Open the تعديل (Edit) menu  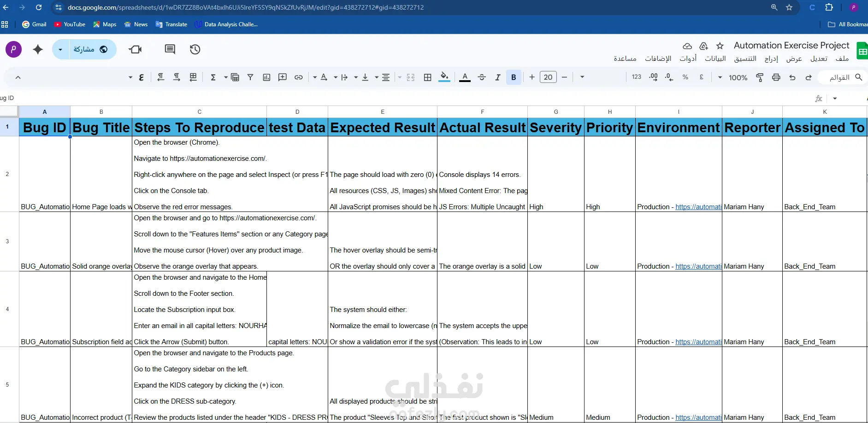click(819, 59)
